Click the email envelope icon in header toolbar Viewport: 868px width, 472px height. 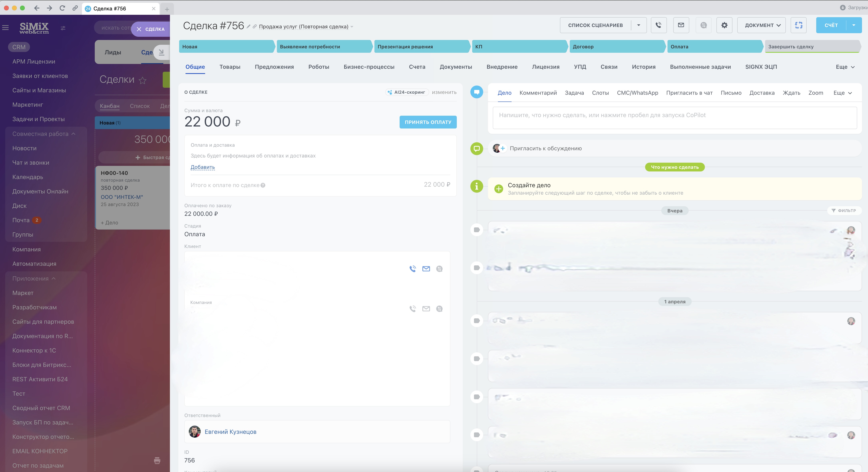[681, 25]
